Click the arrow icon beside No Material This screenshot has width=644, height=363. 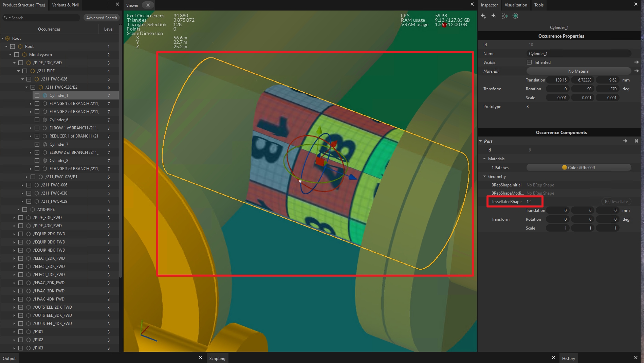(x=637, y=71)
